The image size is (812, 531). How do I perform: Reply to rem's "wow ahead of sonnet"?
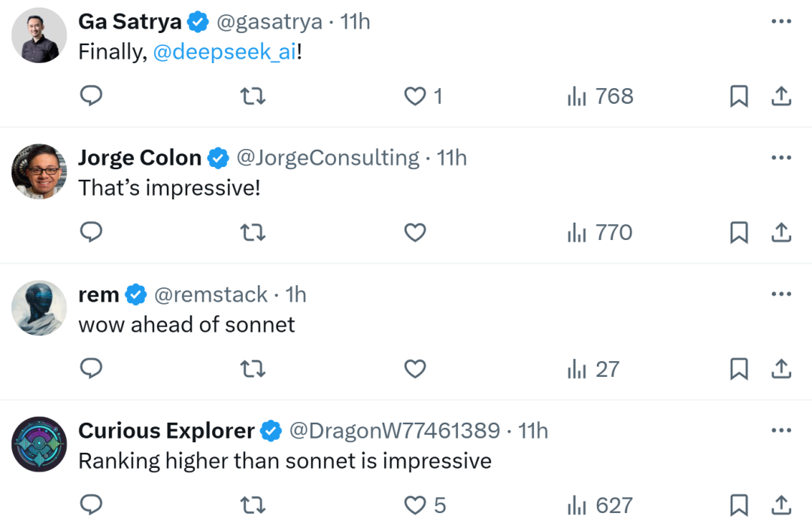[91, 369]
